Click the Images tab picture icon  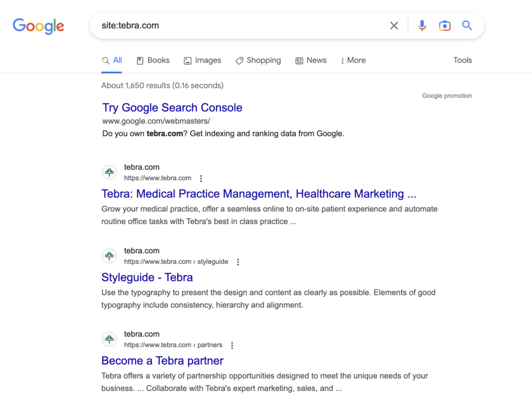[187, 61]
